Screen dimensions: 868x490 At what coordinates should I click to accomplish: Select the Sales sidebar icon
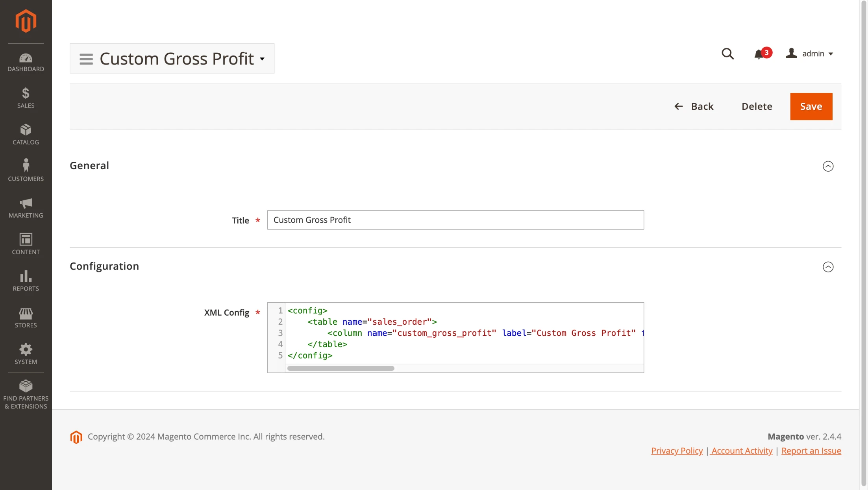coord(26,97)
